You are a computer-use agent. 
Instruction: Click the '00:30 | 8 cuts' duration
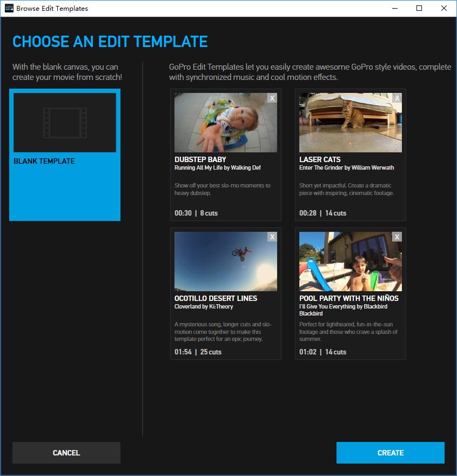pos(196,213)
